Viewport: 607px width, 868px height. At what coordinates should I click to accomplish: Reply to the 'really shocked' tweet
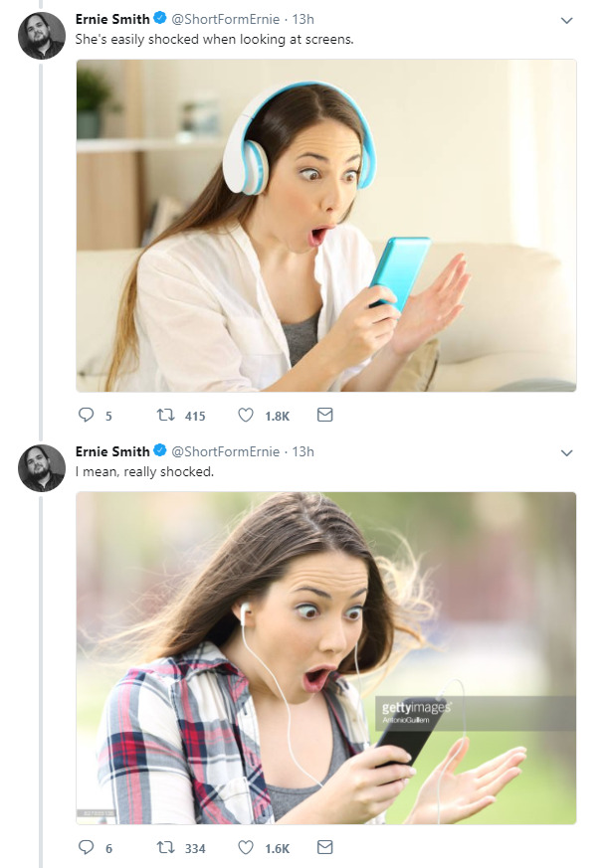[x=85, y=848]
